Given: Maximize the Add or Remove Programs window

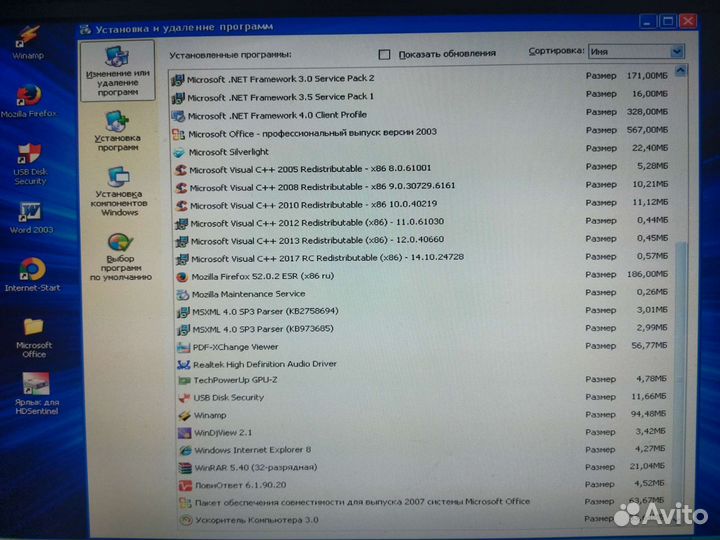Looking at the screenshot, I should [x=668, y=21].
